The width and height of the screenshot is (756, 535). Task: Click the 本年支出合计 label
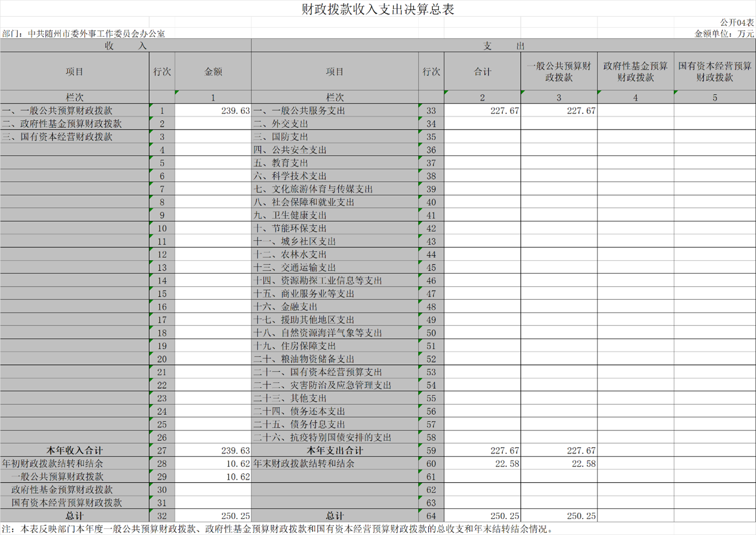[335, 450]
